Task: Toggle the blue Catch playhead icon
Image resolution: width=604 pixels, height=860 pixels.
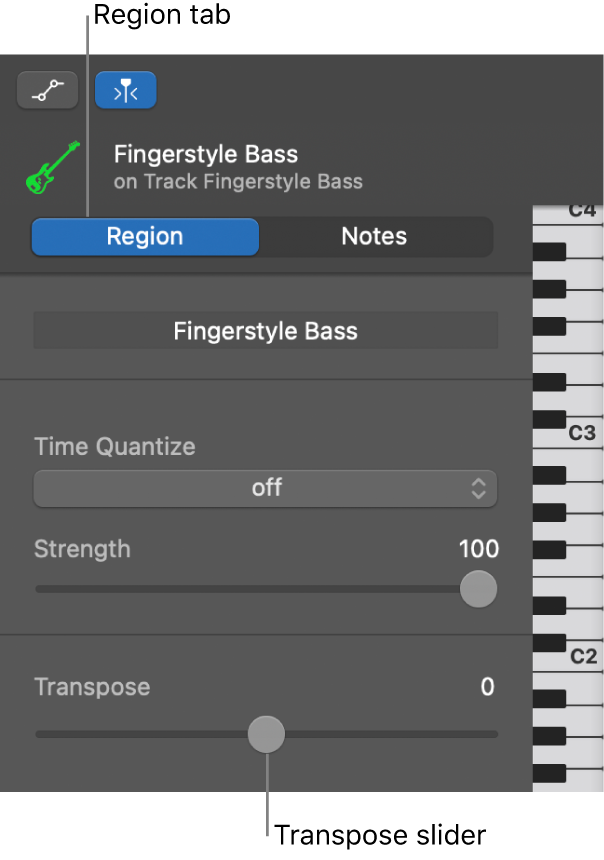Action: point(125,89)
